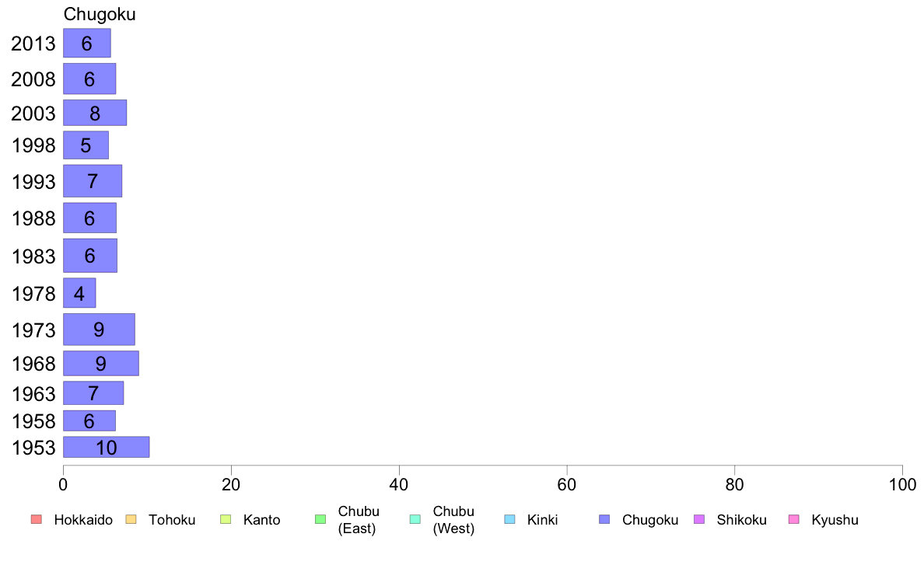
Task: Click the Hokkaido red legend swatch
Action: (37, 519)
